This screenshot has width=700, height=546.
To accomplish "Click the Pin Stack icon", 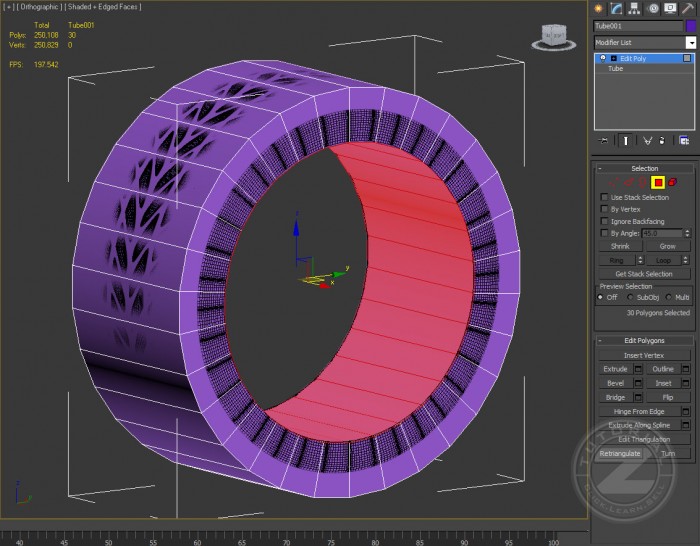I will coord(603,141).
